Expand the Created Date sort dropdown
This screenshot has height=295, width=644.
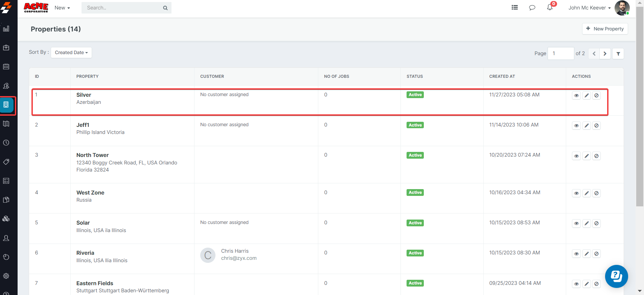click(71, 52)
